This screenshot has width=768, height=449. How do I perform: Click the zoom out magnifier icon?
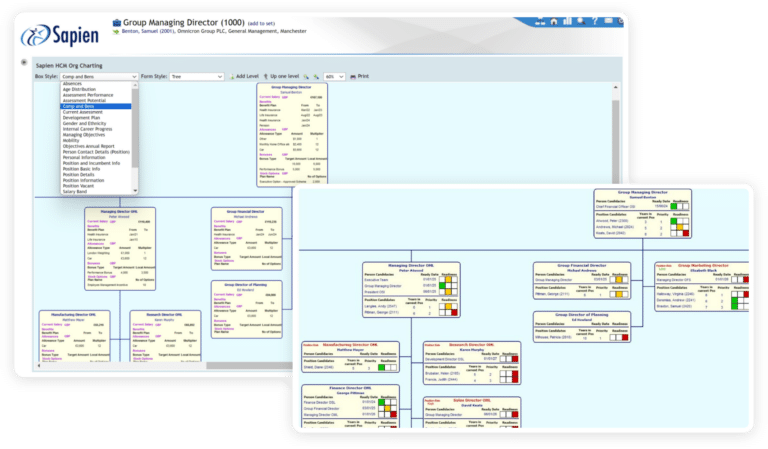(306, 76)
